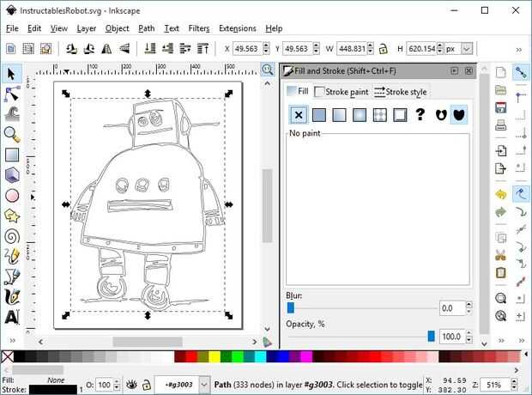532x395 pixels.
Task: Click the Flat color fill button
Action: pos(319,115)
